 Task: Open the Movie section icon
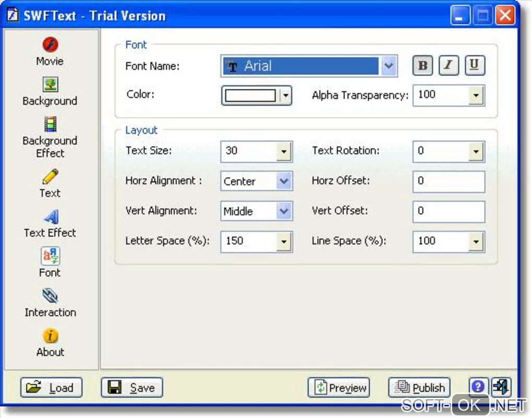pyautogui.click(x=50, y=44)
